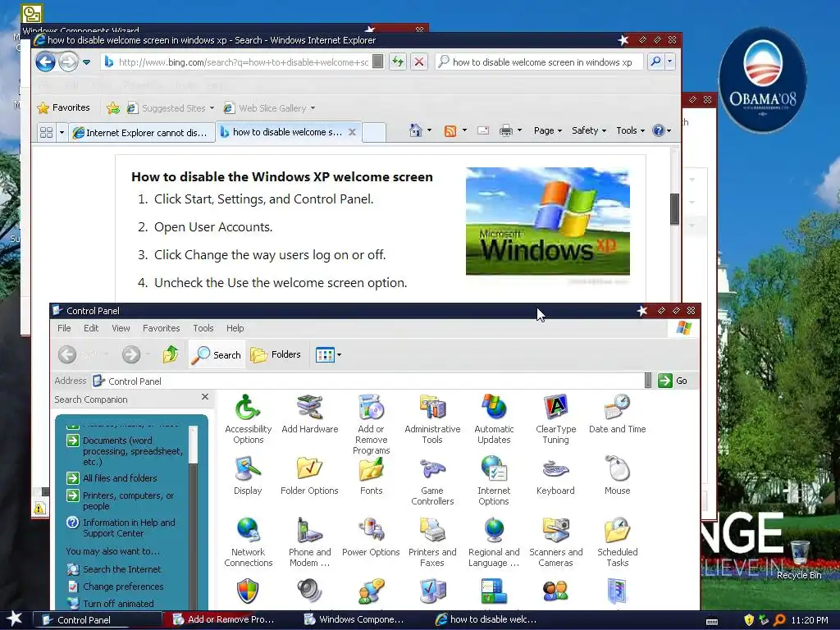Open IE Safety dropdown menu
Image resolution: width=840 pixels, height=630 pixels.
pyautogui.click(x=589, y=130)
